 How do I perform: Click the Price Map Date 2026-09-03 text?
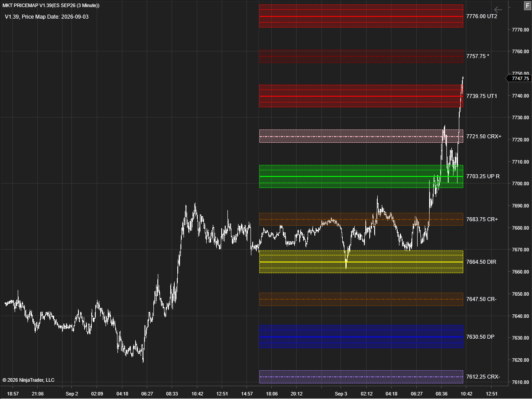pyautogui.click(x=55, y=16)
